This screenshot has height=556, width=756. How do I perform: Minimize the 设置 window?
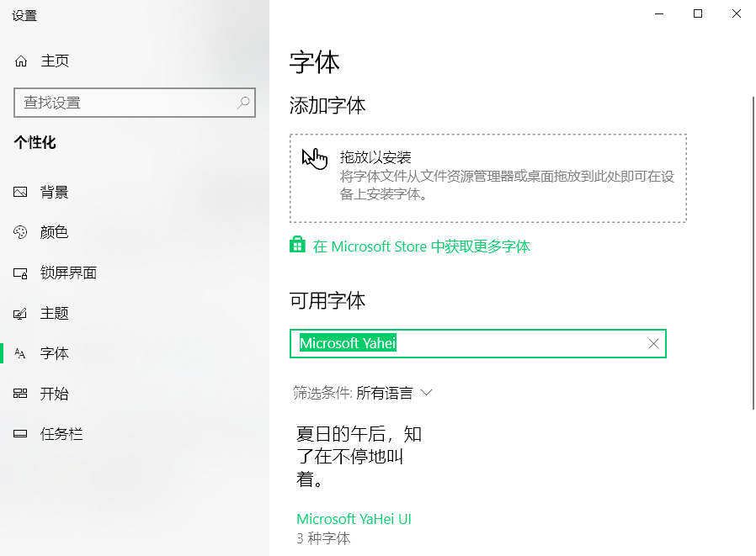(659, 13)
